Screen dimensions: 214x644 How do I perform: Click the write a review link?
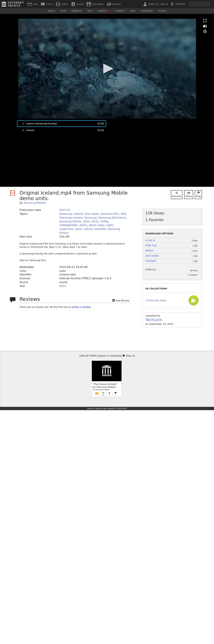(81, 307)
